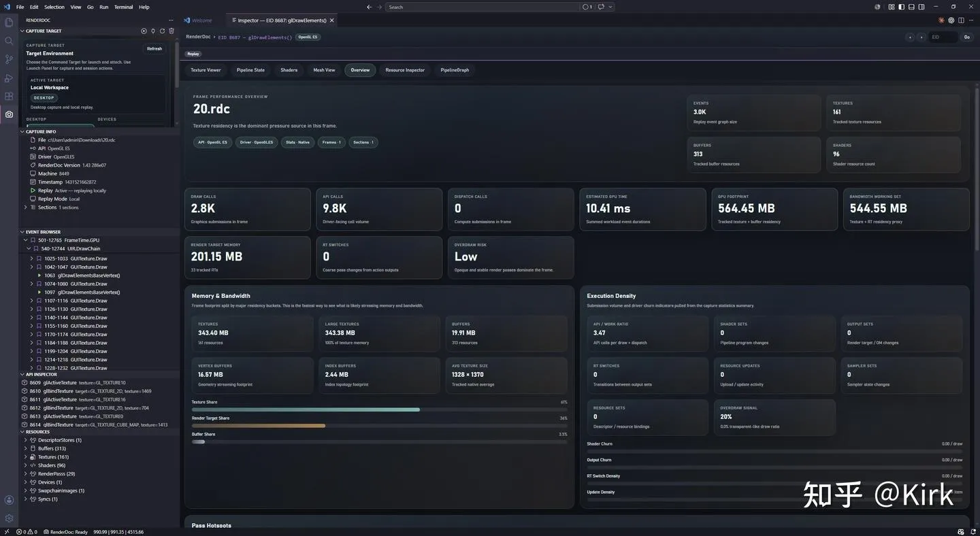Click the notifications bell in the status bar
Image resolution: width=980 pixels, height=536 pixels.
click(x=973, y=532)
